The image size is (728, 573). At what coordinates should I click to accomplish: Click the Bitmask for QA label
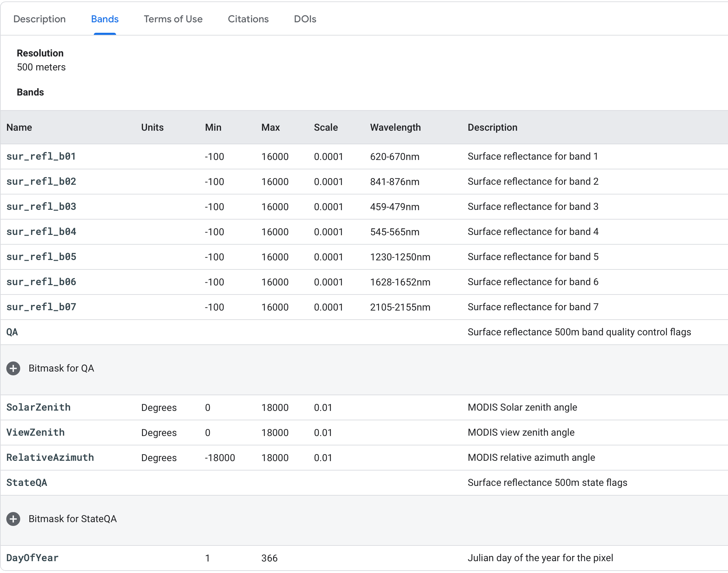pyautogui.click(x=61, y=368)
